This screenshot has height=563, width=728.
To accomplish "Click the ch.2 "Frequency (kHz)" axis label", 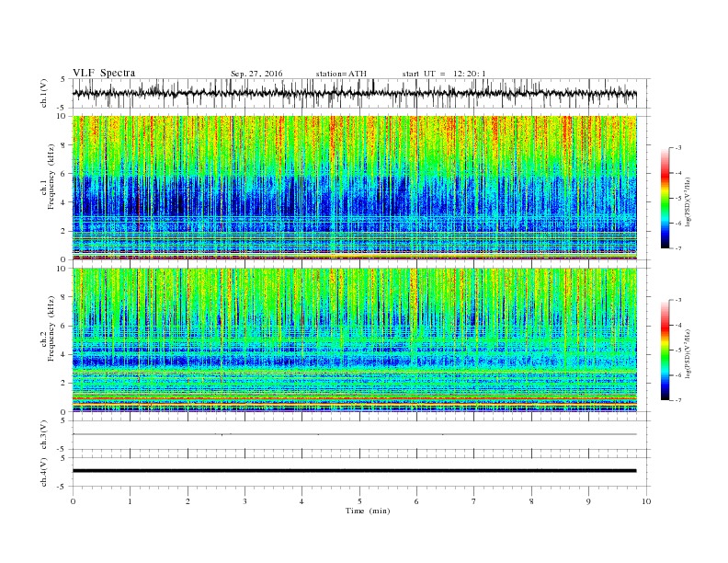I will coord(51,328).
